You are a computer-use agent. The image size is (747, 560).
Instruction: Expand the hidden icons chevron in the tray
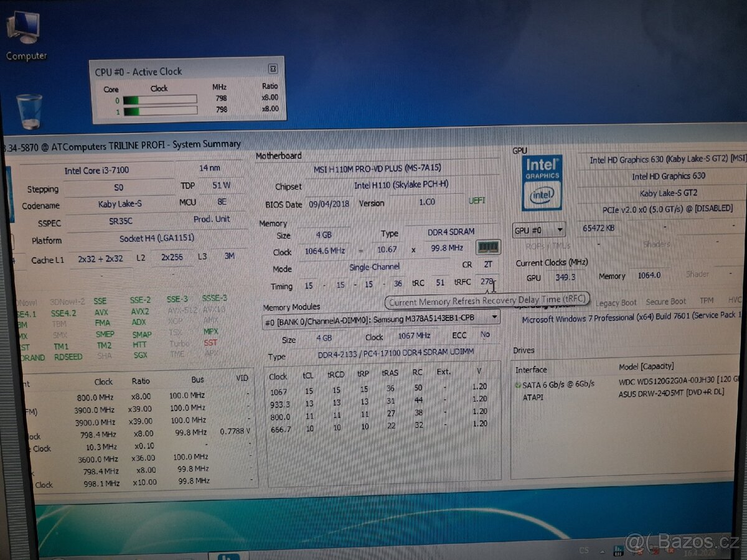(601, 552)
